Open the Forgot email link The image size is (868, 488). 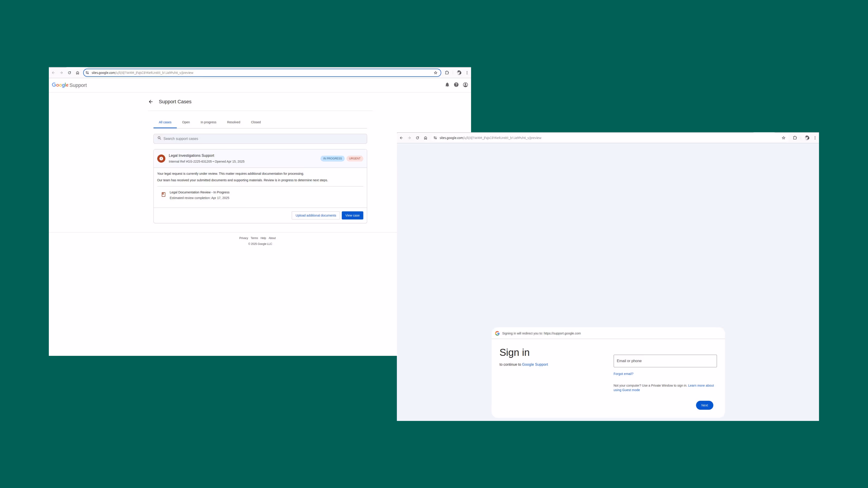click(623, 373)
